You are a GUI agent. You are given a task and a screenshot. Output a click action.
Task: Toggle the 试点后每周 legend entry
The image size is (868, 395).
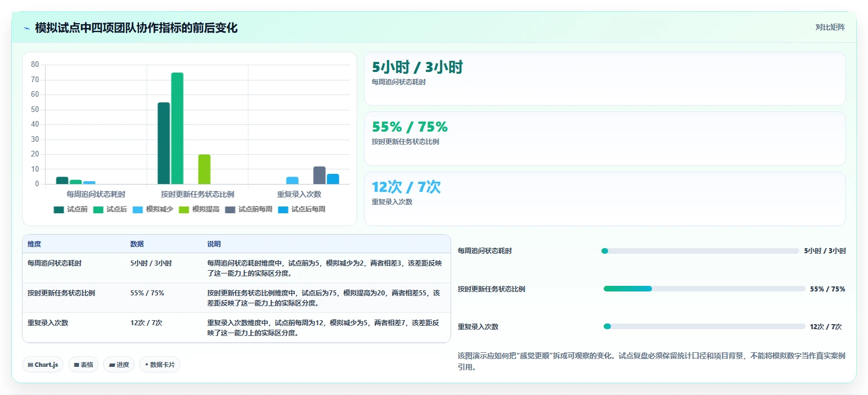click(x=302, y=209)
